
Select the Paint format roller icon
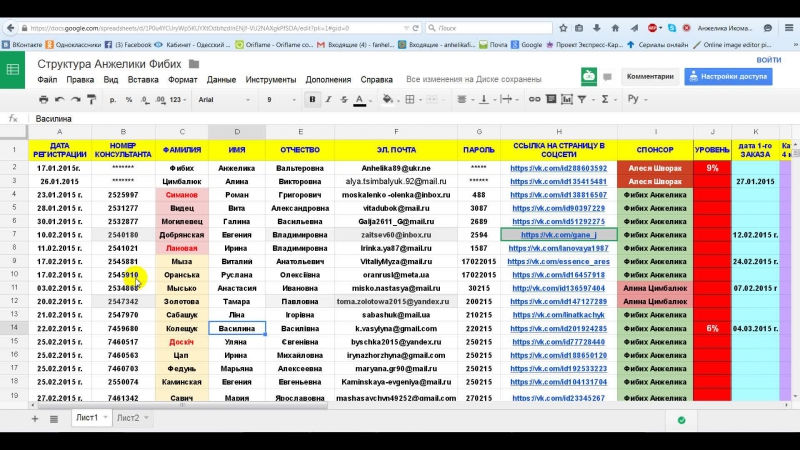(92, 100)
